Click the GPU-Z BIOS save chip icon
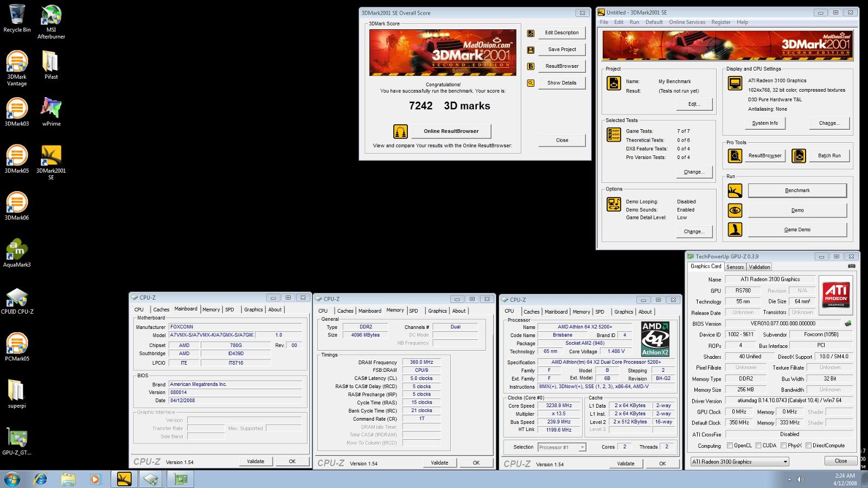Screen dimensions: 868x488 tap(848, 324)
